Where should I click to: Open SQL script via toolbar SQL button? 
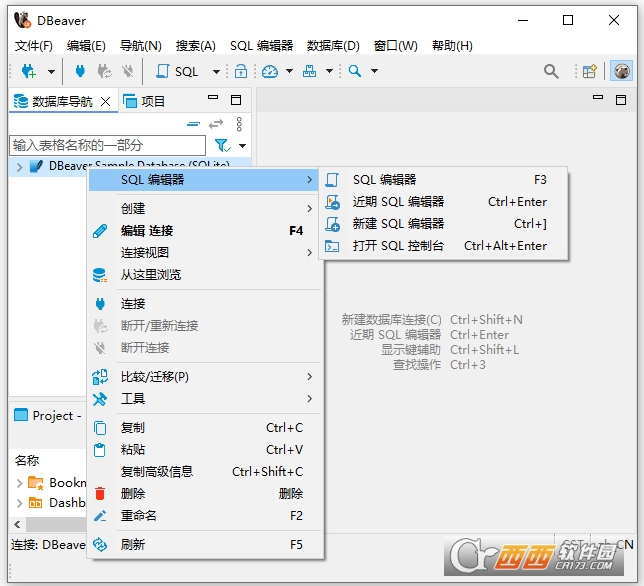coord(177,71)
